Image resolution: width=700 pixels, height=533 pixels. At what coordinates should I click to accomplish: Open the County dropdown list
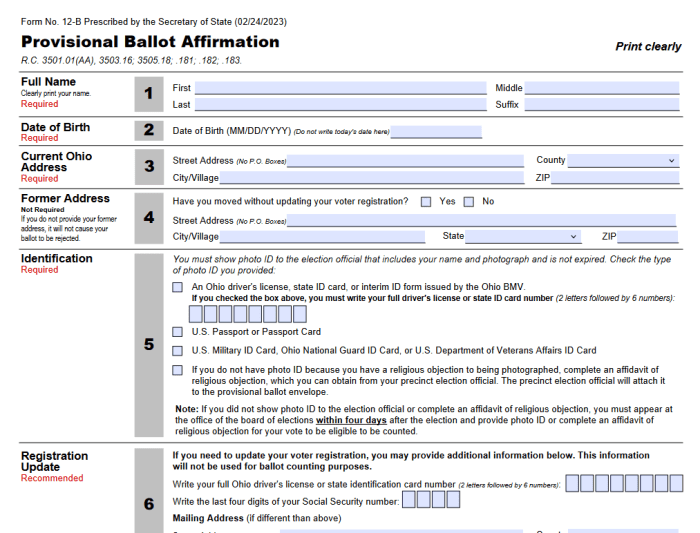[622, 160]
